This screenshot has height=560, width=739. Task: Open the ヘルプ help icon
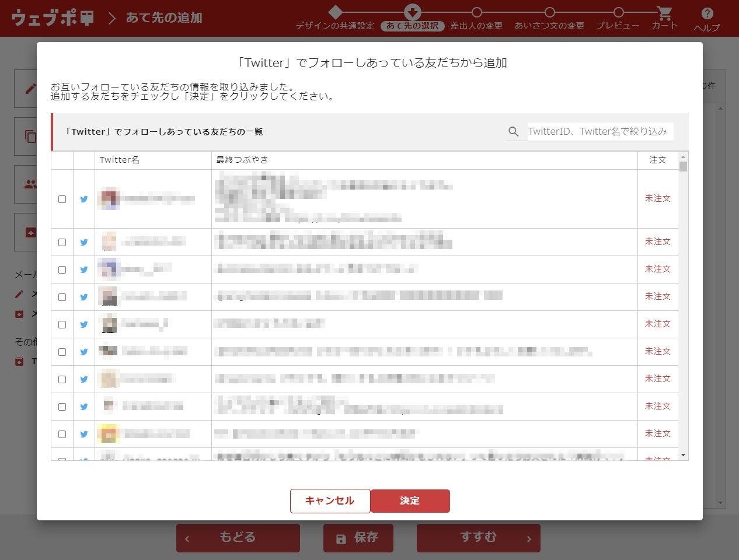click(707, 13)
